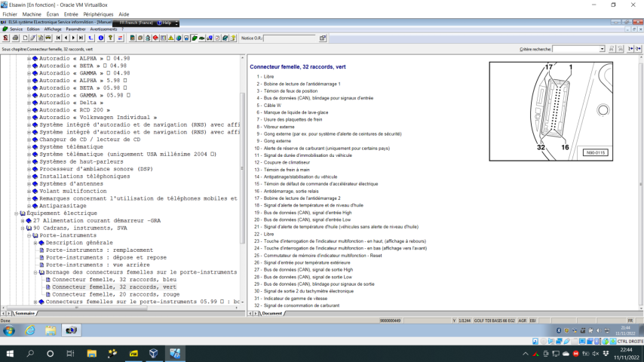
Task: Open host Windows Start button
Action: (10, 354)
